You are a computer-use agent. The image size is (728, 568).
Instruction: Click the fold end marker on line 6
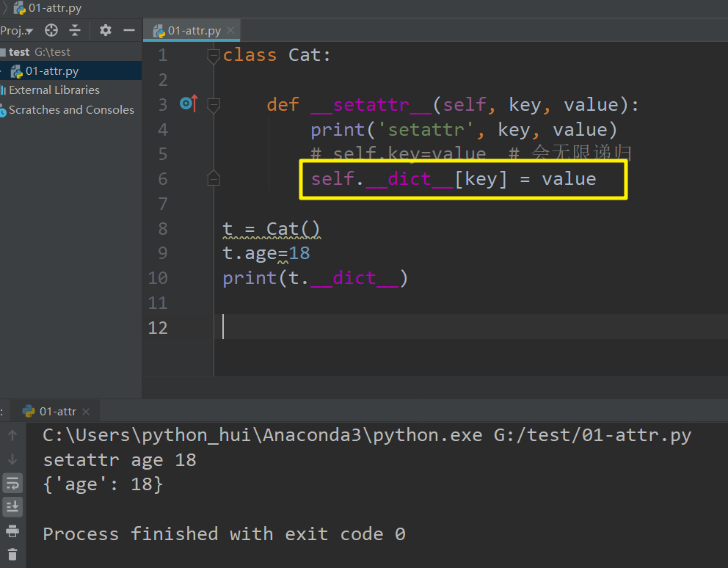(213, 179)
